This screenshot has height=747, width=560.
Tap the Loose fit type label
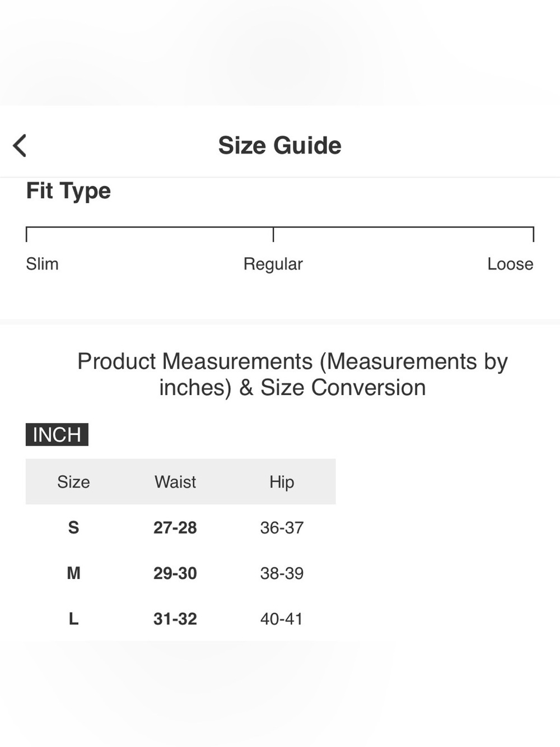[x=510, y=264]
